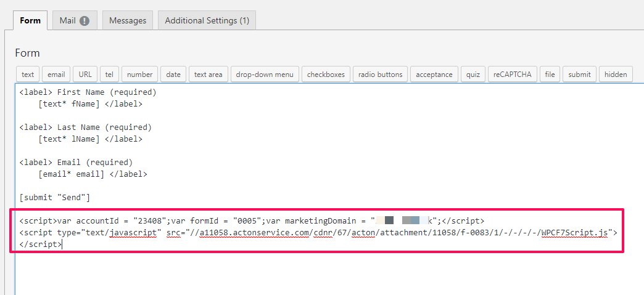This screenshot has width=644, height=295.
Task: Insert an email field tag
Action: pyautogui.click(x=56, y=75)
